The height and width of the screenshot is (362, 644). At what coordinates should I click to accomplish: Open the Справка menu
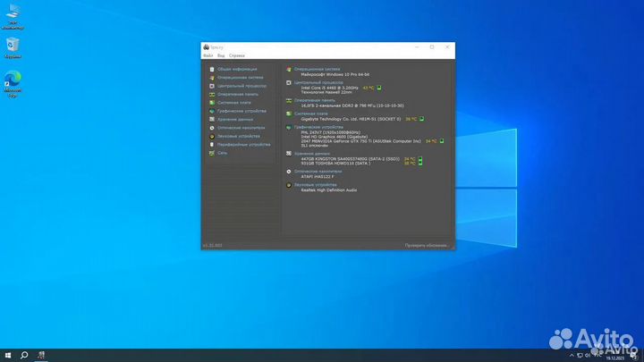pos(237,55)
